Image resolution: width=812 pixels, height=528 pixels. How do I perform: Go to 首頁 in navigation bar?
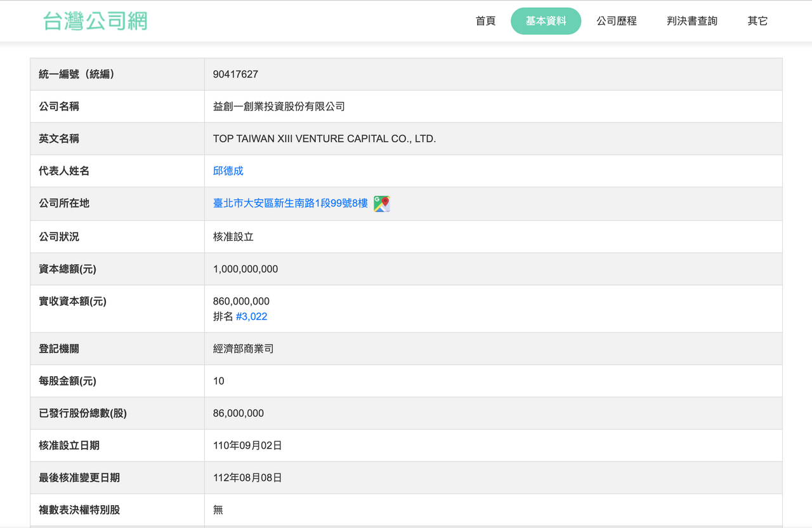click(485, 21)
